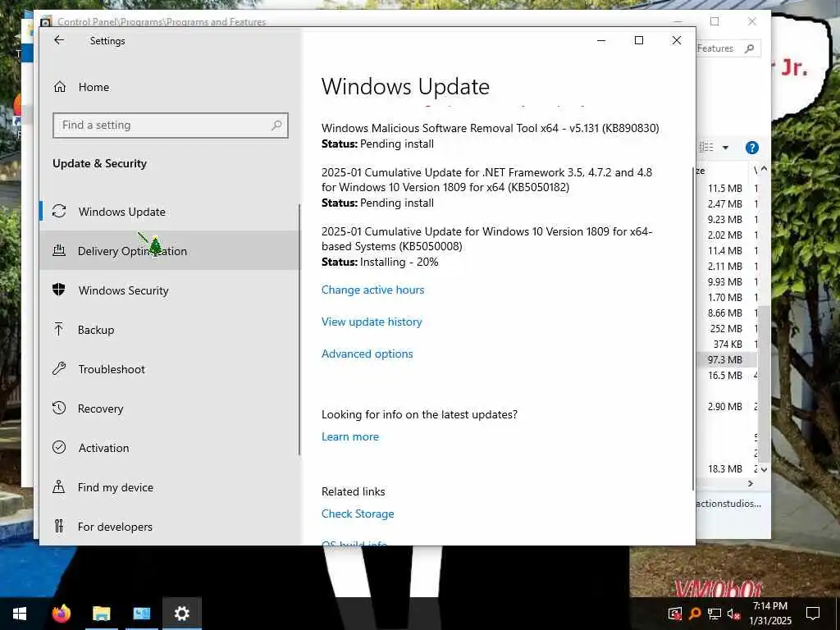
Task: Open File Explorer from the taskbar
Action: click(101, 614)
